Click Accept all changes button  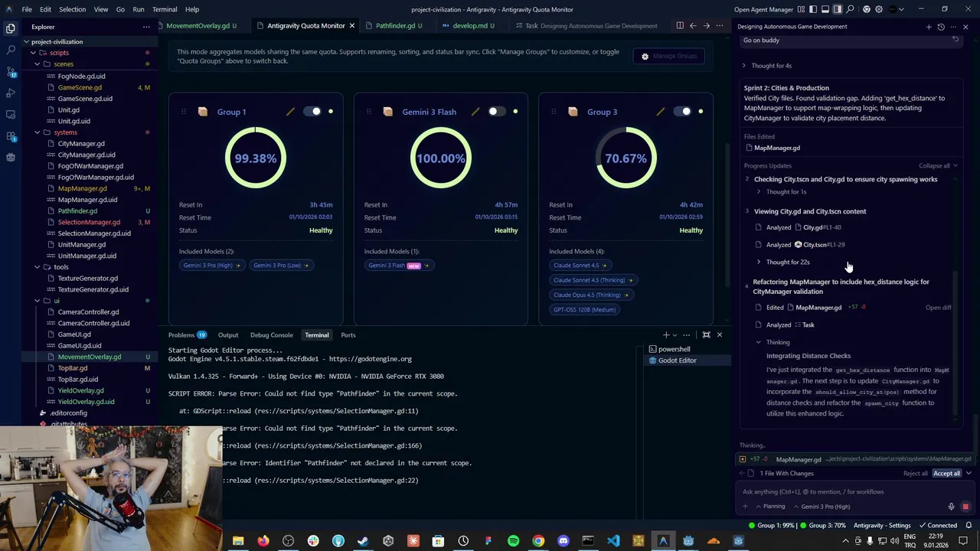[x=946, y=474]
